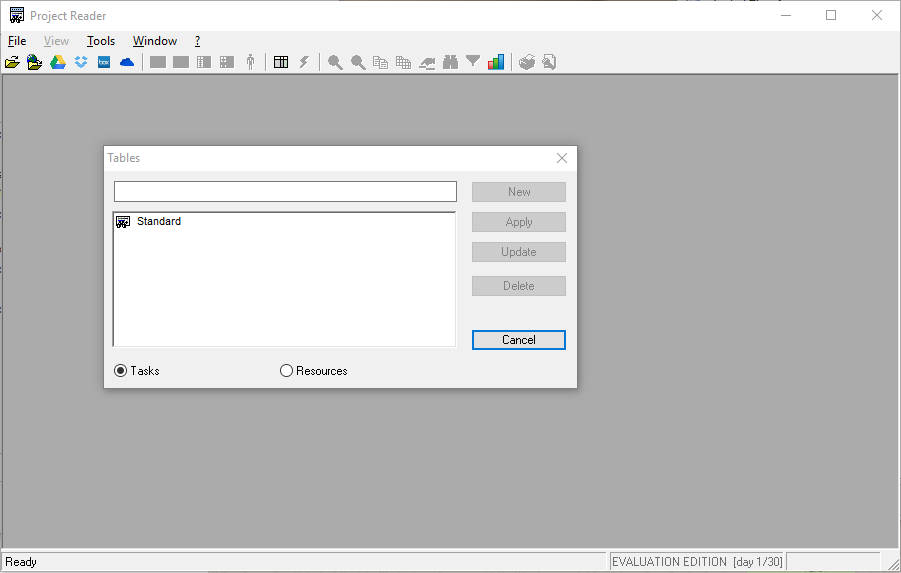Click the Delete button in the Tables dialog
The height and width of the screenshot is (573, 901).
(519, 286)
